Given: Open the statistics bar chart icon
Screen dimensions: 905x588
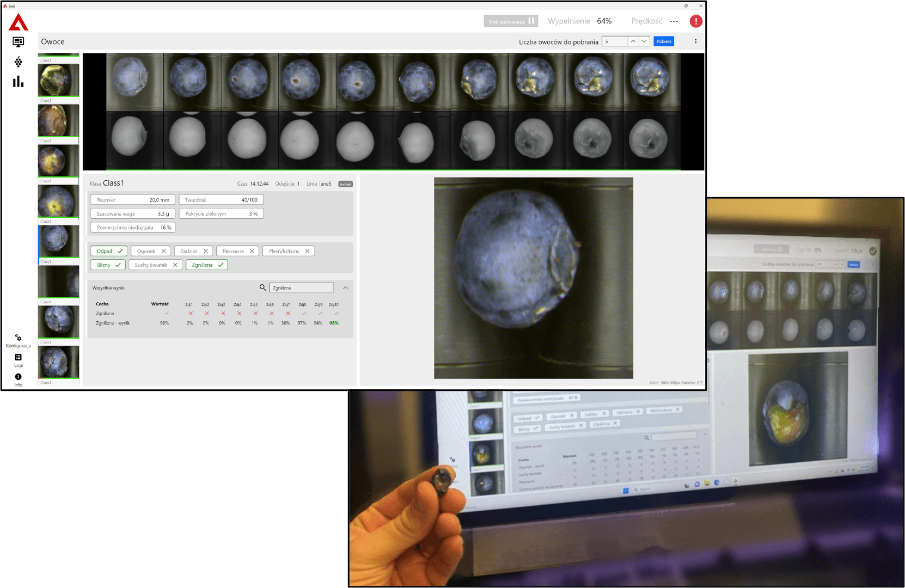Looking at the screenshot, I should (18, 82).
